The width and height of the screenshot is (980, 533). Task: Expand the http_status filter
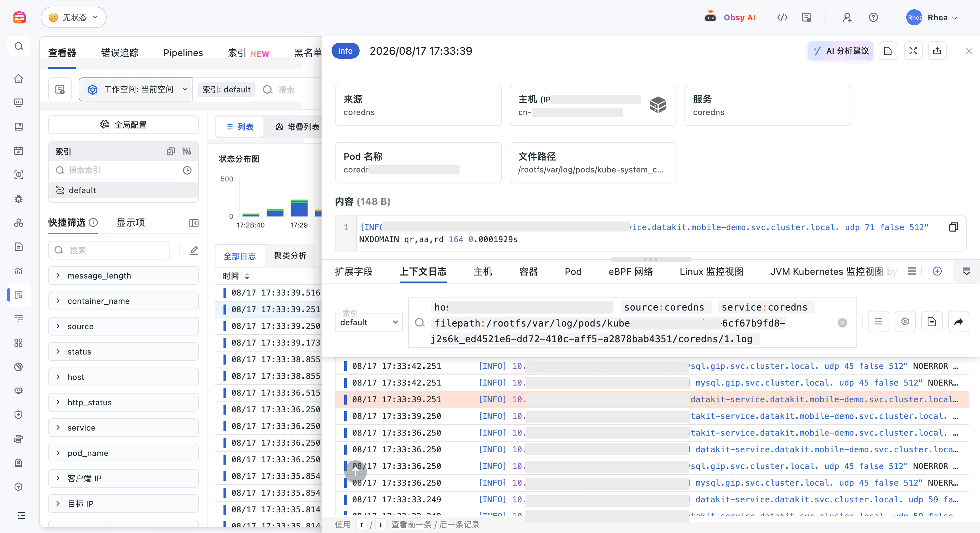pos(123,402)
